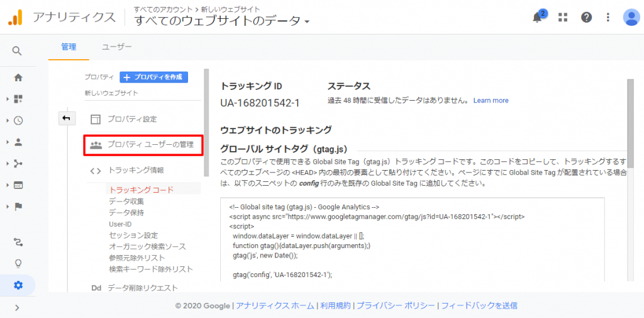Click the プロパティを作成 button
The width and height of the screenshot is (644, 318).
coord(153,77)
